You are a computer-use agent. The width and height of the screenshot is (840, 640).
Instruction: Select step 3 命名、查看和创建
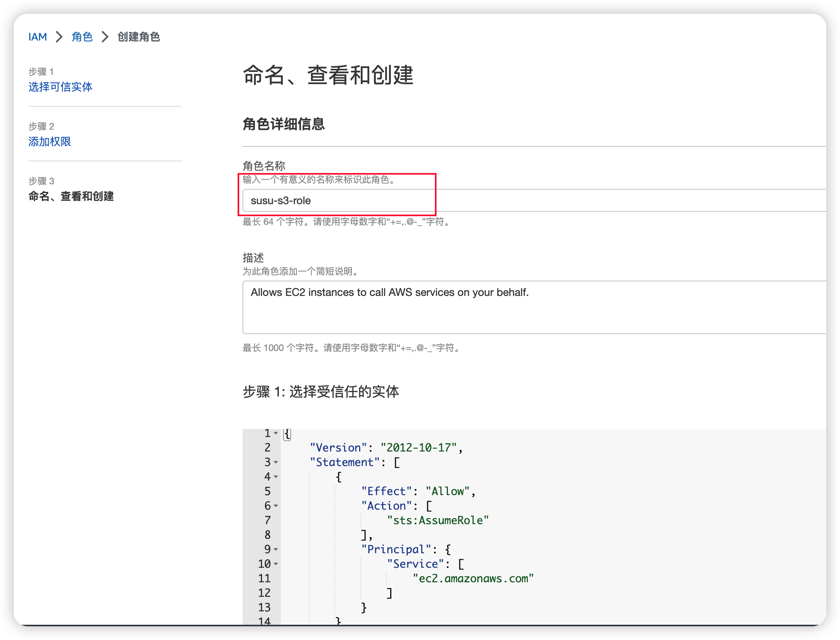71,196
